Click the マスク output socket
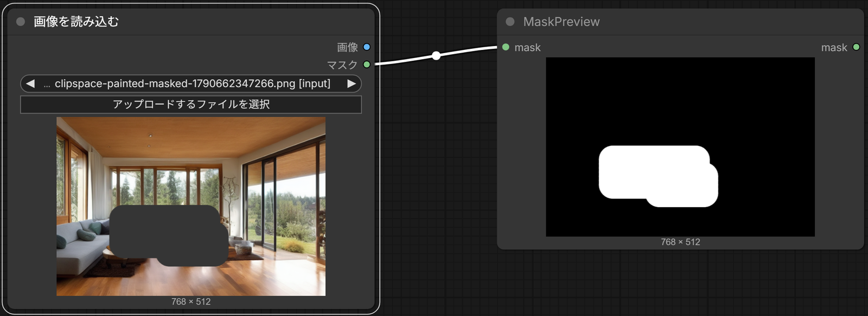This screenshot has width=868, height=316. (367, 65)
